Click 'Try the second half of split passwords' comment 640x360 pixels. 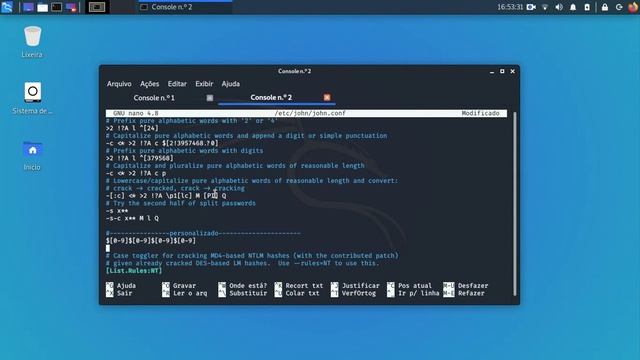coord(181,203)
